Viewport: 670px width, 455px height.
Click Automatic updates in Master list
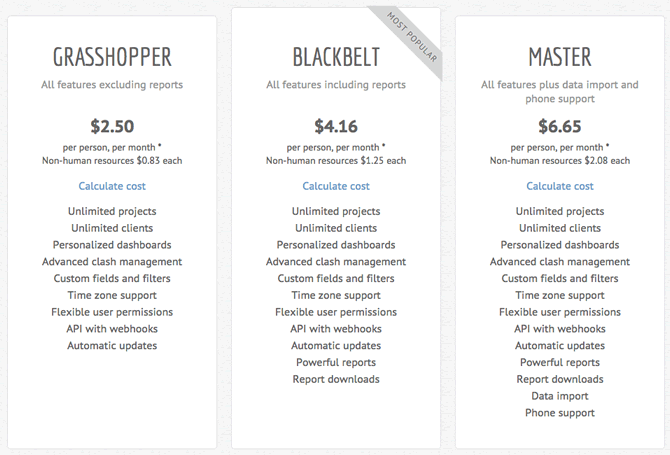[x=560, y=346]
